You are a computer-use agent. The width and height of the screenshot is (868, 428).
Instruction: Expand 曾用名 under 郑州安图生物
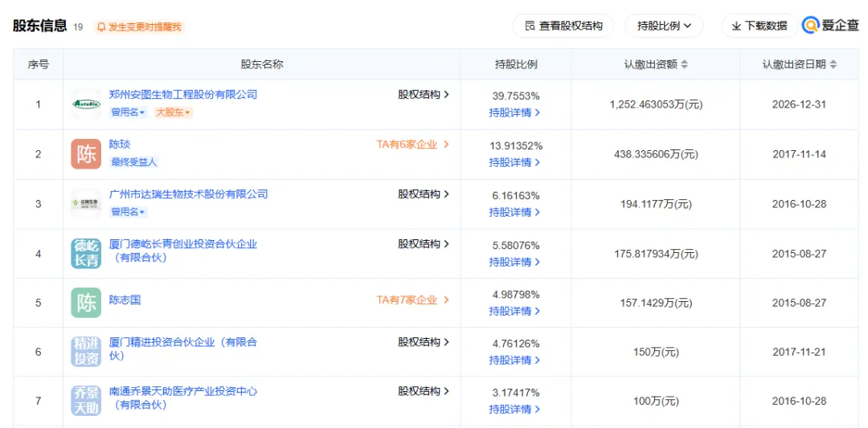[x=128, y=112]
